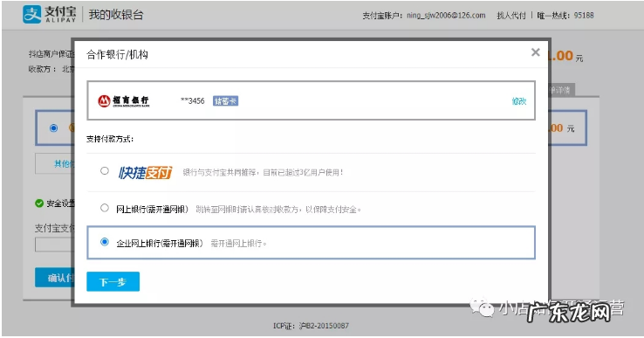Click the 确认付款 button on the background page
The image size is (644, 338).
point(55,278)
